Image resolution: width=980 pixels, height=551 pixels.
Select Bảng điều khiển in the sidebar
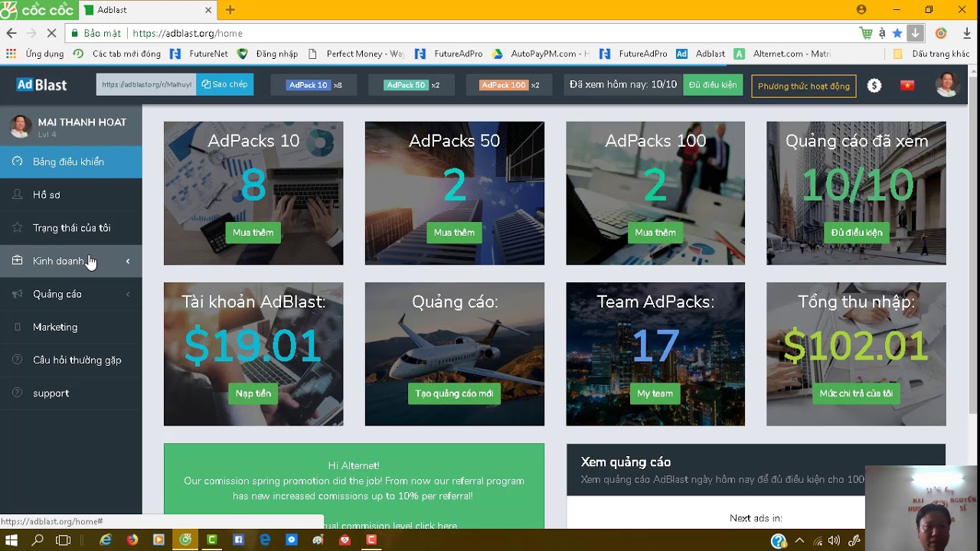[70, 161]
